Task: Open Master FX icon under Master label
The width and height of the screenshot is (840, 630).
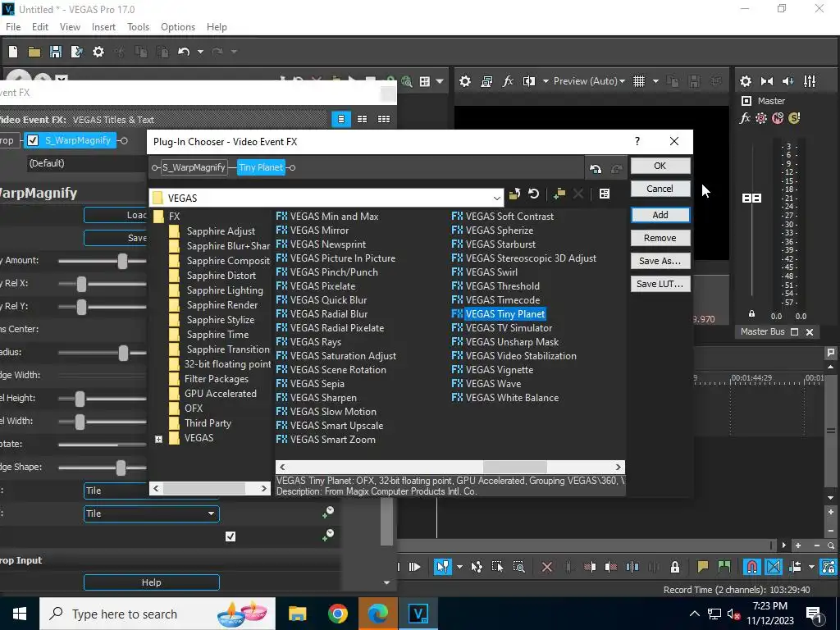Action: [x=745, y=118]
